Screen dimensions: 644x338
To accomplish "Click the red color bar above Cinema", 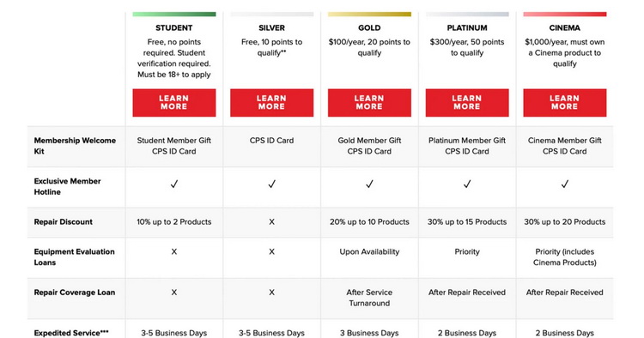I will point(565,15).
